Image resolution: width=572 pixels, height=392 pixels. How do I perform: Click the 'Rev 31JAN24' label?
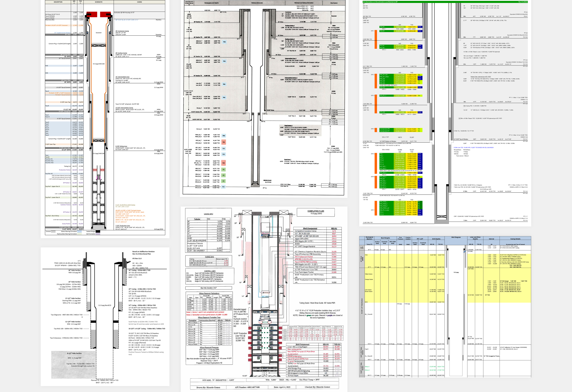pyautogui.click(x=523, y=2)
